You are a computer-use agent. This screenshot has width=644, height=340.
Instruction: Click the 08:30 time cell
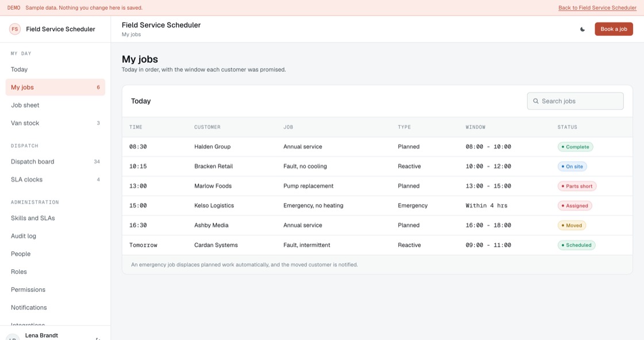(138, 147)
